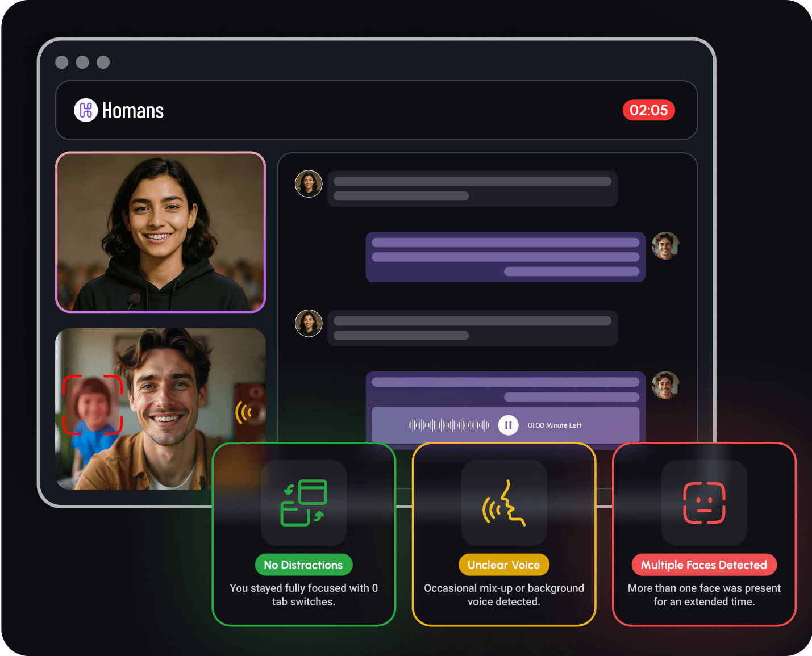Toggle the red multiple-face detection box
The image size is (812, 656).
pos(93,404)
